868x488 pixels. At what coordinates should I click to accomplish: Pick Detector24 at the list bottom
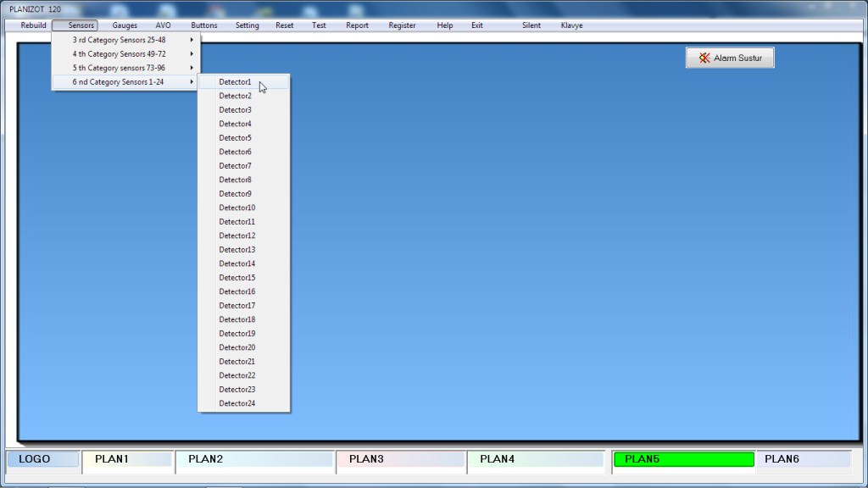[x=236, y=403]
